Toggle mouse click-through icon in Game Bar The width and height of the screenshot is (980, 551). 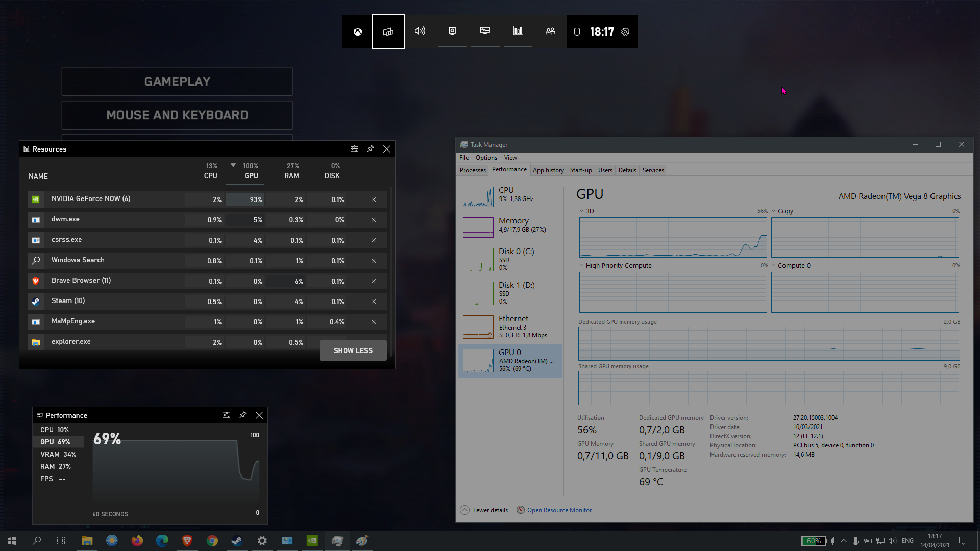click(577, 32)
